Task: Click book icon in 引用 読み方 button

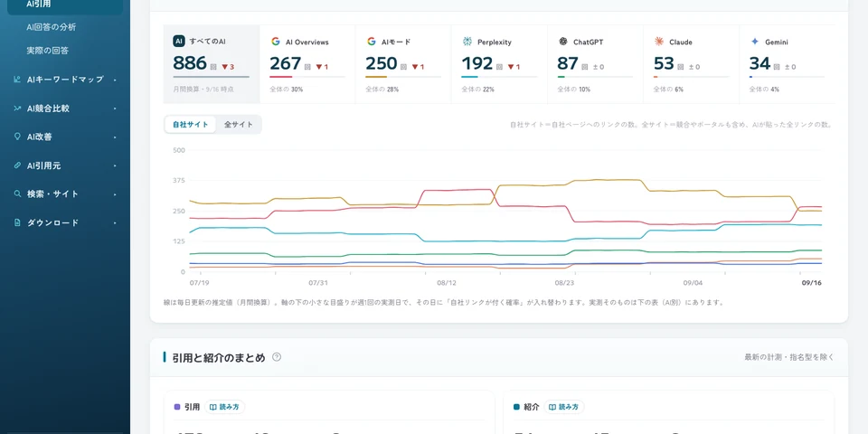Action: point(213,407)
